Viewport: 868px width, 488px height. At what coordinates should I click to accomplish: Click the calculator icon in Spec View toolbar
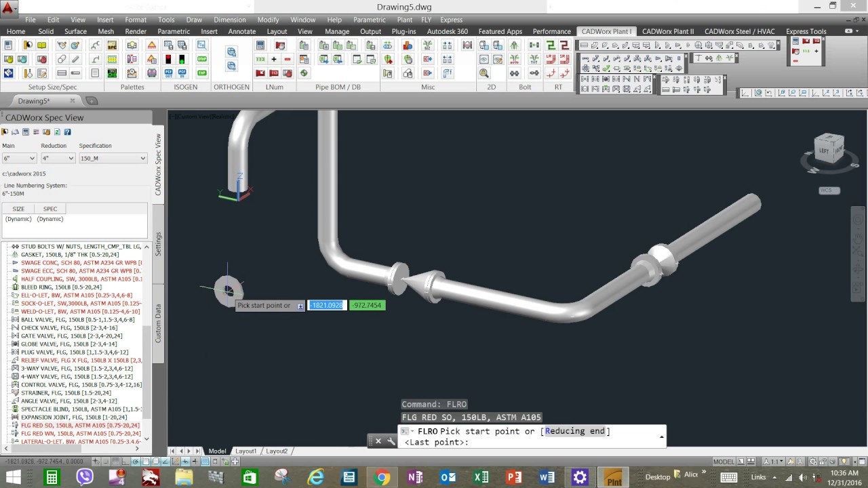click(x=26, y=132)
